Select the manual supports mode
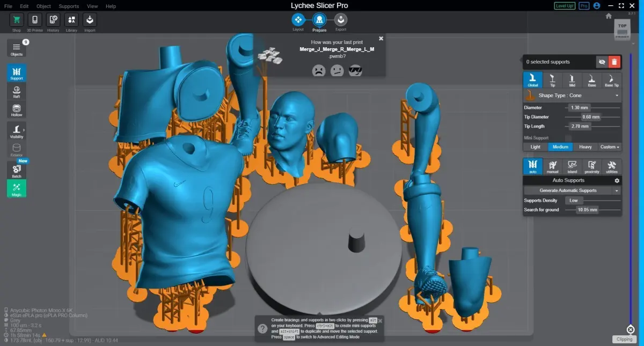The height and width of the screenshot is (346, 644). point(552,166)
